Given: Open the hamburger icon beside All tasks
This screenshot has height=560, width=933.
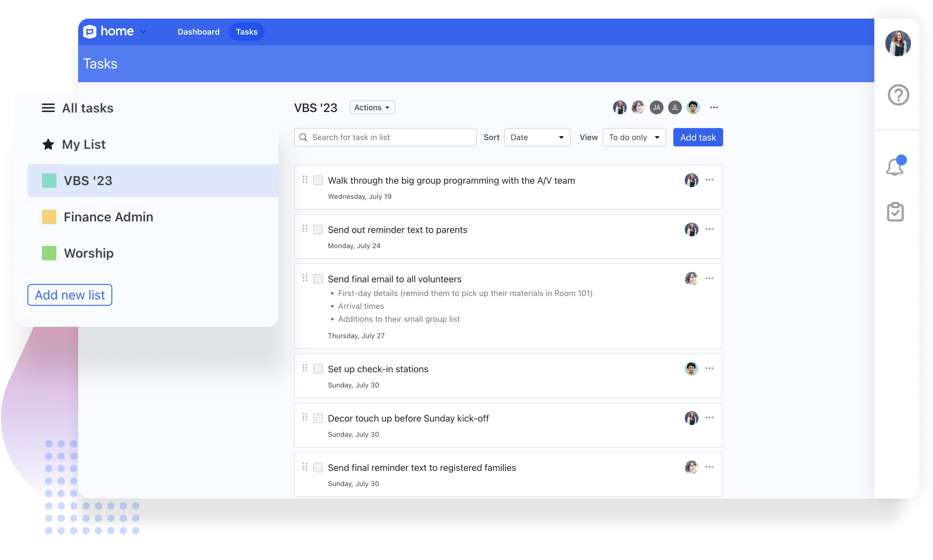Looking at the screenshot, I should (x=48, y=108).
